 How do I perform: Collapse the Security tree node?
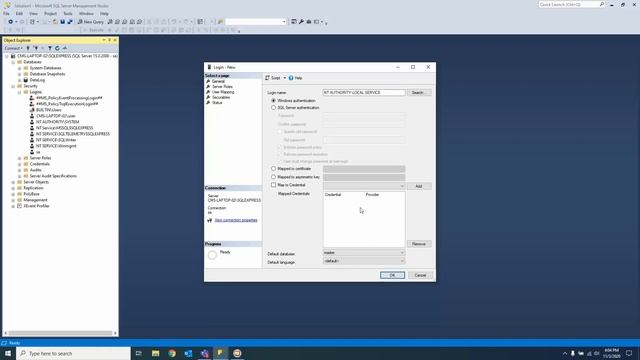(13, 86)
